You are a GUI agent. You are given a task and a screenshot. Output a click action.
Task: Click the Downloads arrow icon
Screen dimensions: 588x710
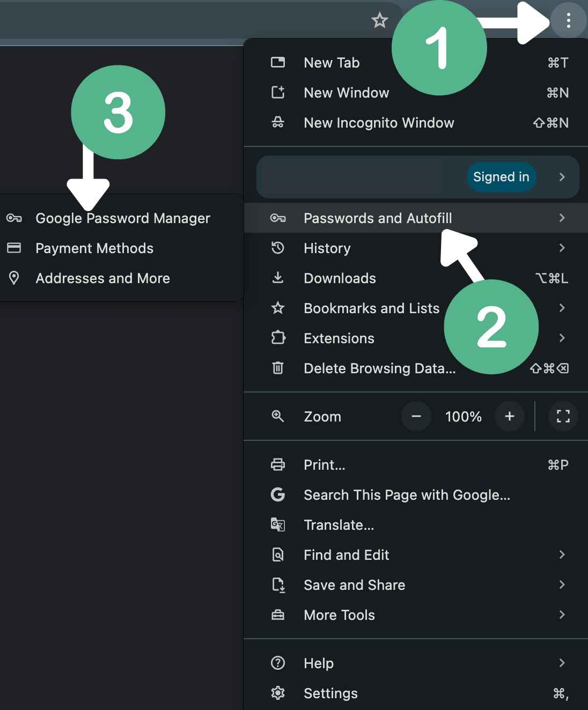(278, 278)
